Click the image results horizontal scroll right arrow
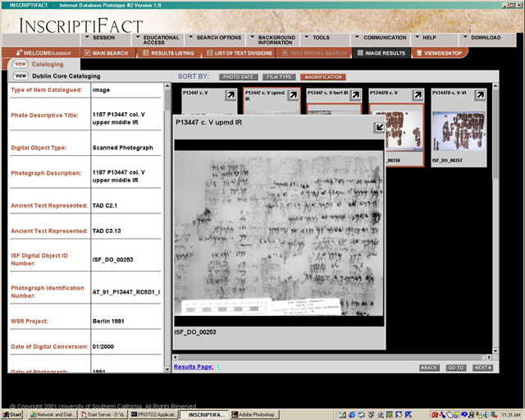 (489, 358)
